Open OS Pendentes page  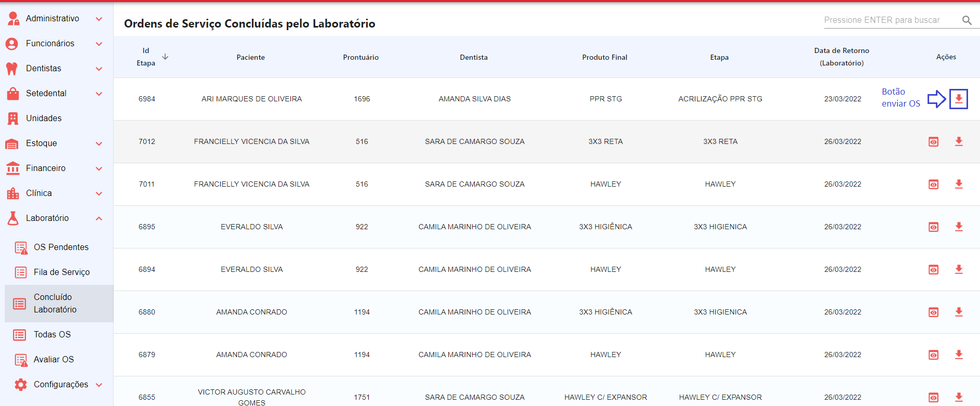coord(61,247)
